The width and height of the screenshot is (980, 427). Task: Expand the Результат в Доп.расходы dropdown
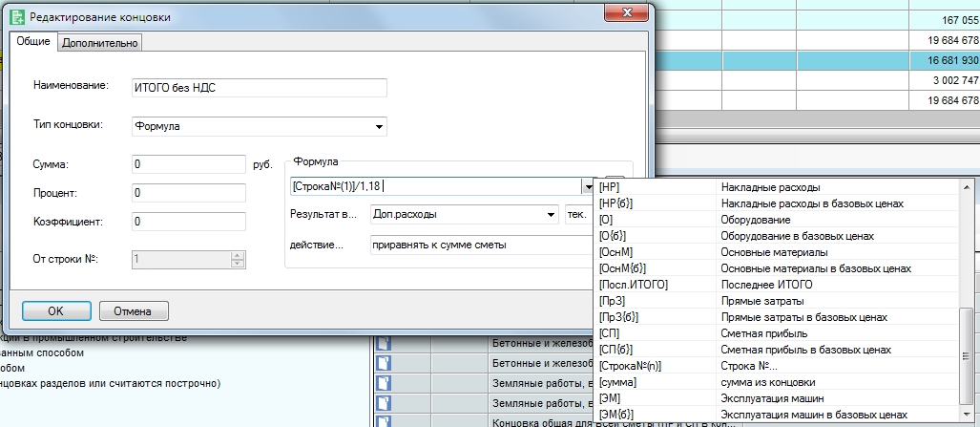click(x=551, y=215)
